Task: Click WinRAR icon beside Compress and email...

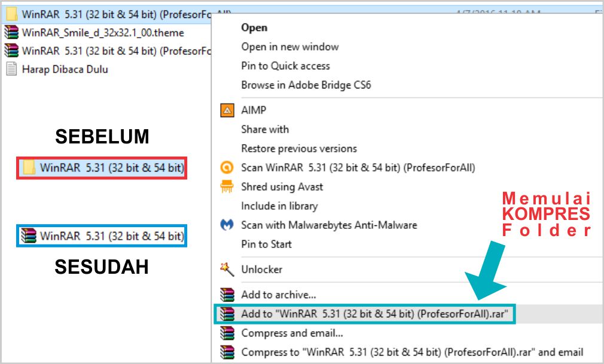Action: (227, 333)
